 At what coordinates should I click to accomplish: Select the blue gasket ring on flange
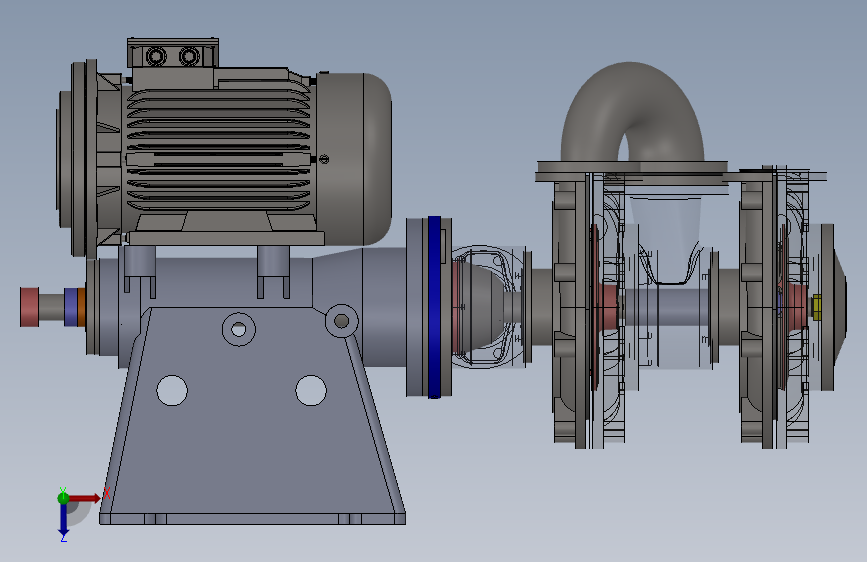pos(435,307)
